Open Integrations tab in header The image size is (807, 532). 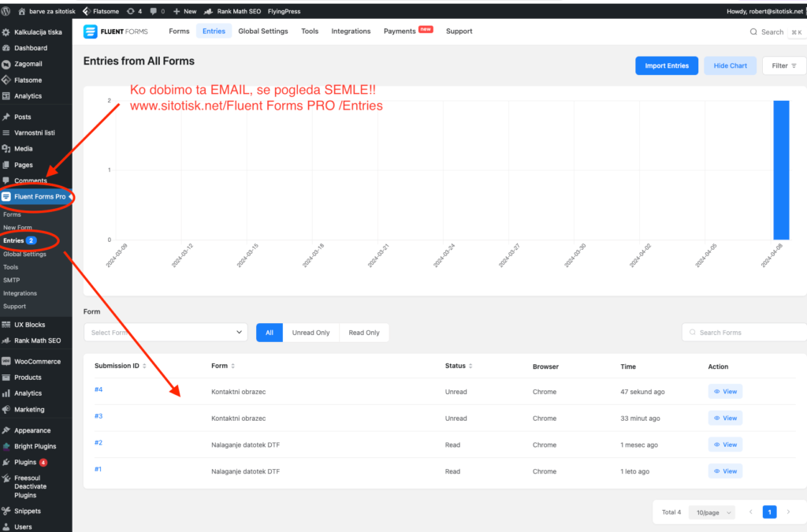point(351,32)
